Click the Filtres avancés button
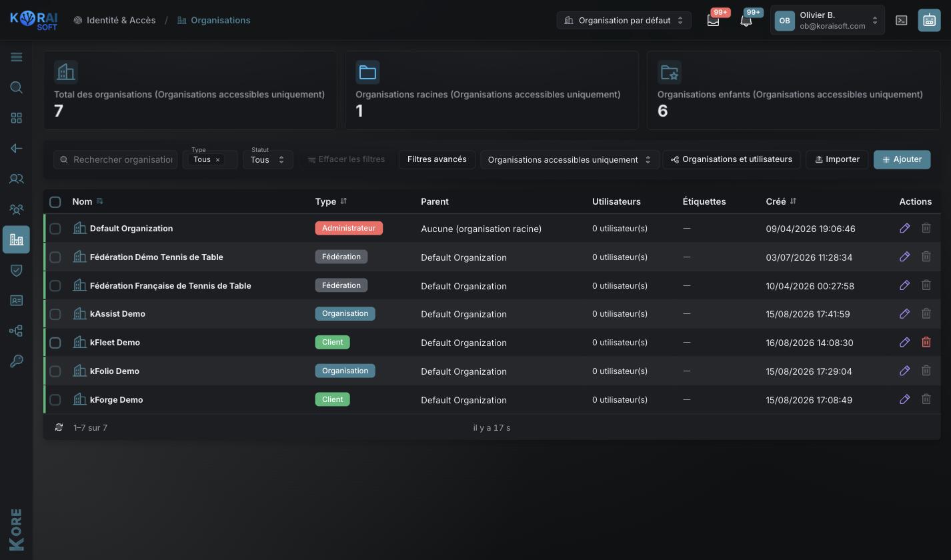The image size is (951, 560). (x=437, y=159)
